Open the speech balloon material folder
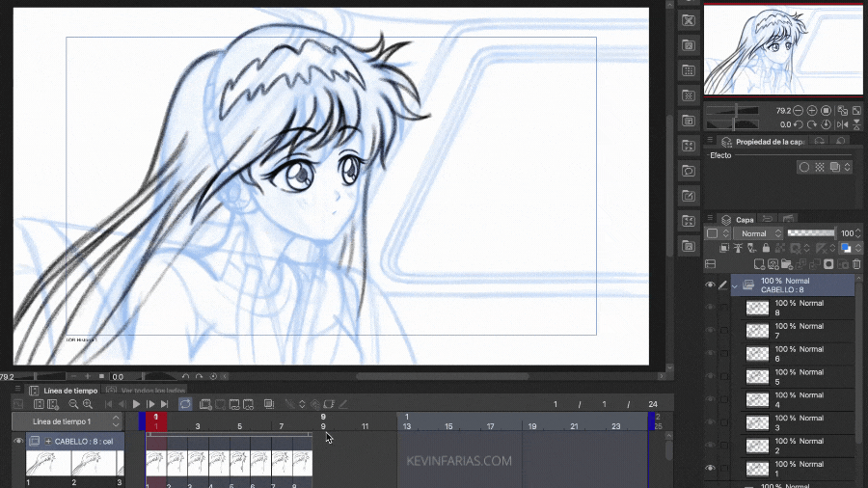 tap(688, 171)
